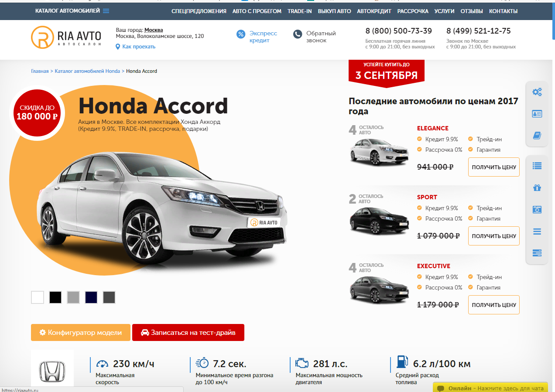Open Автокредит menu item
Image resolution: width=555 pixels, height=392 pixels.
374,11
